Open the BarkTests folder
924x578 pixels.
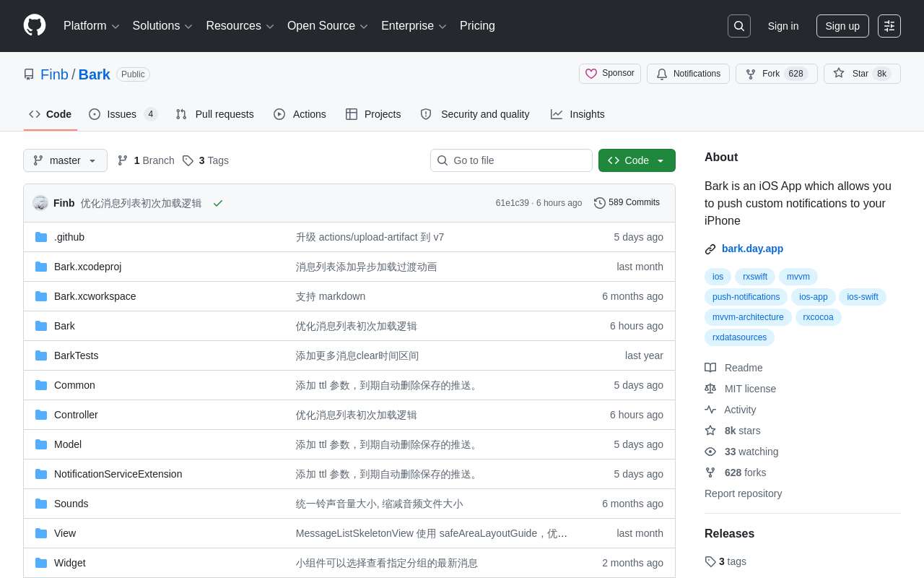76,355
